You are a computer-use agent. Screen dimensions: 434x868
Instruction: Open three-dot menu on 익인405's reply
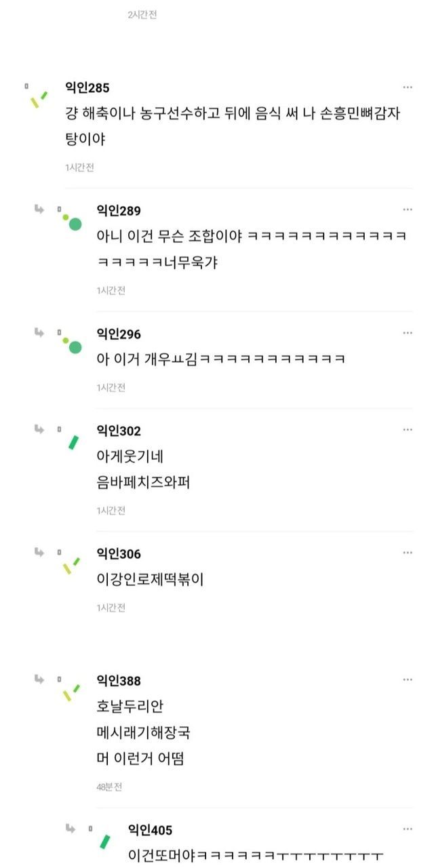pyautogui.click(x=408, y=829)
